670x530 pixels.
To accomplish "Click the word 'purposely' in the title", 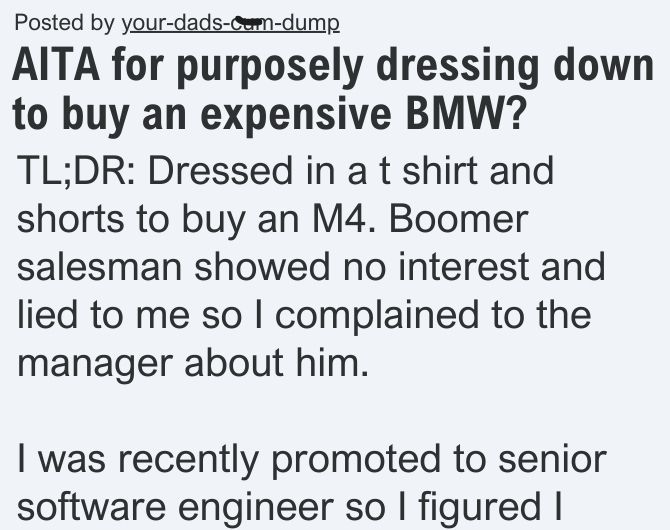I will [270, 68].
